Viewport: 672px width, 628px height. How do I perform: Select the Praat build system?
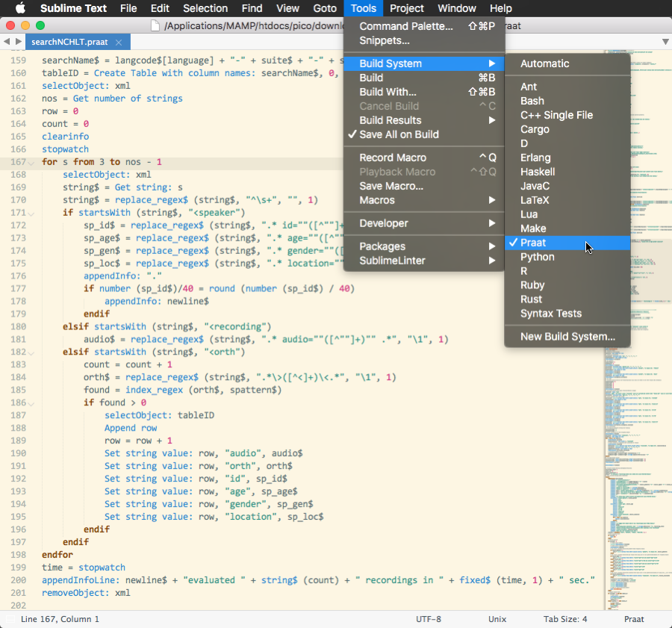click(x=567, y=243)
